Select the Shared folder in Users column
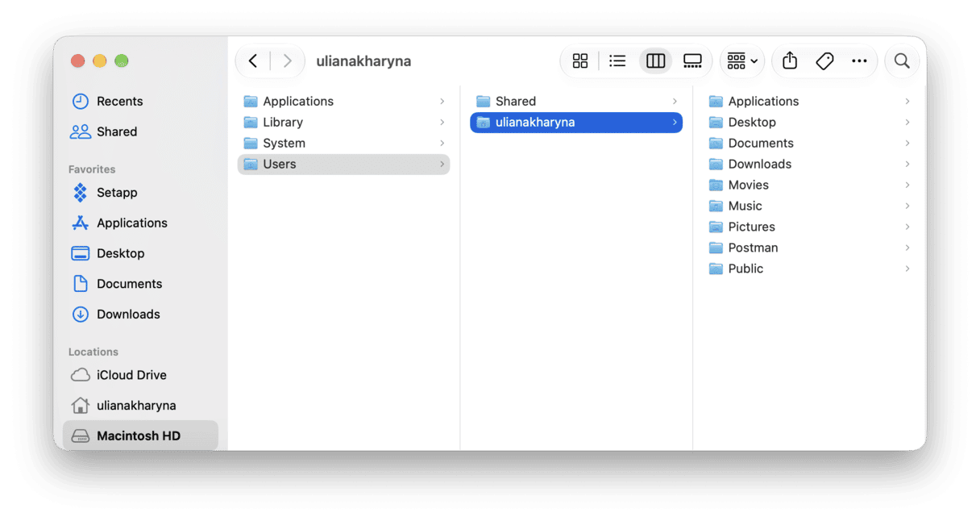 576,101
